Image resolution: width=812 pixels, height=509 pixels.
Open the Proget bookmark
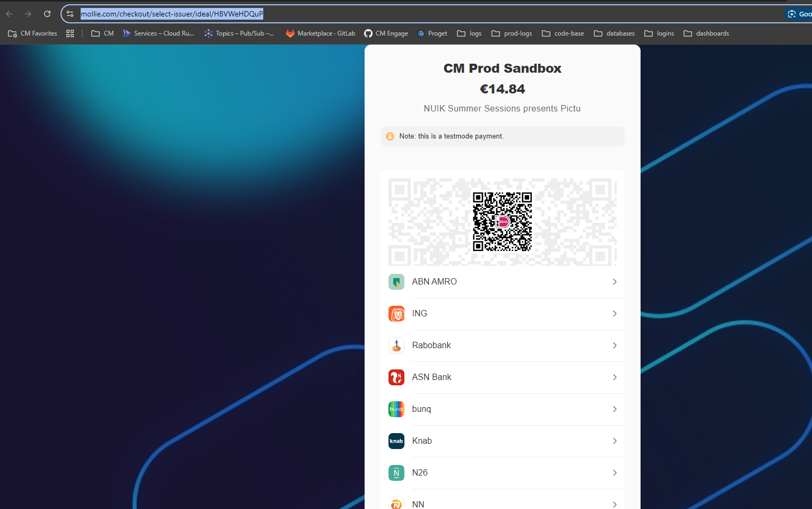tap(432, 33)
